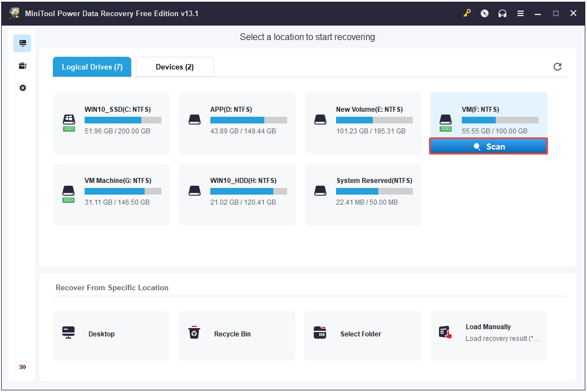This screenshot has height=392, width=587.
Task: Click APP(D: NTFS) drive name
Action: (x=231, y=110)
